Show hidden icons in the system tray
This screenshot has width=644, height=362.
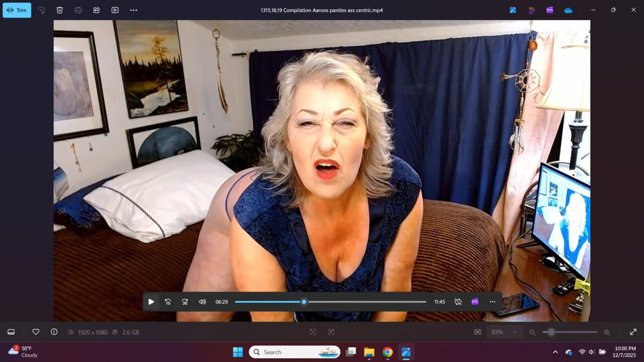(555, 352)
